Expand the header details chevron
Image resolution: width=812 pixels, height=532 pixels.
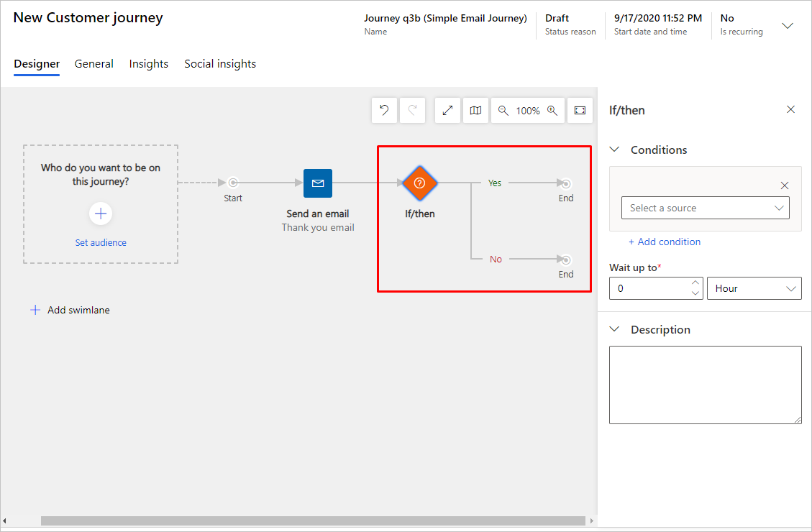pos(787,25)
